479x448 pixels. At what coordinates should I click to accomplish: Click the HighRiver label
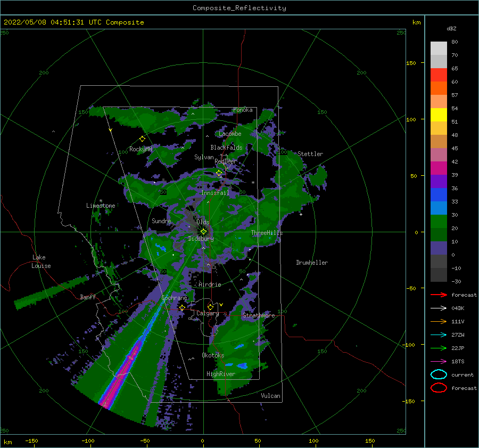pos(221,374)
